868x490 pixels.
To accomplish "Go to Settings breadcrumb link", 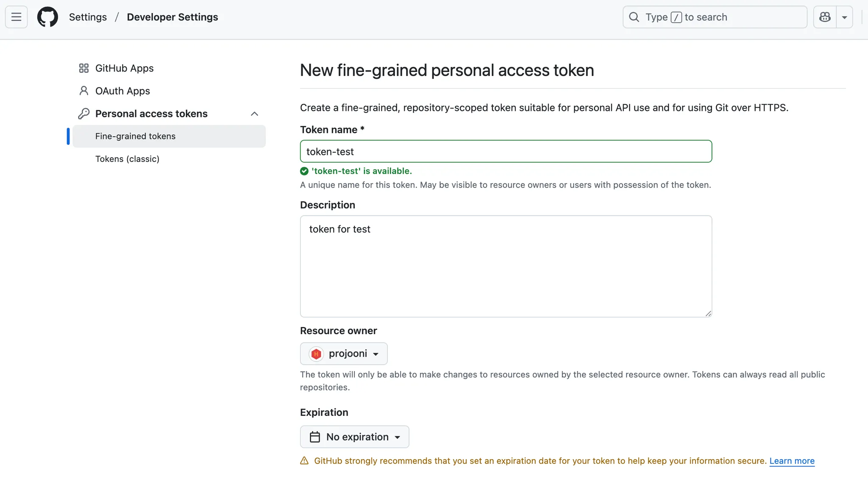I will (88, 17).
